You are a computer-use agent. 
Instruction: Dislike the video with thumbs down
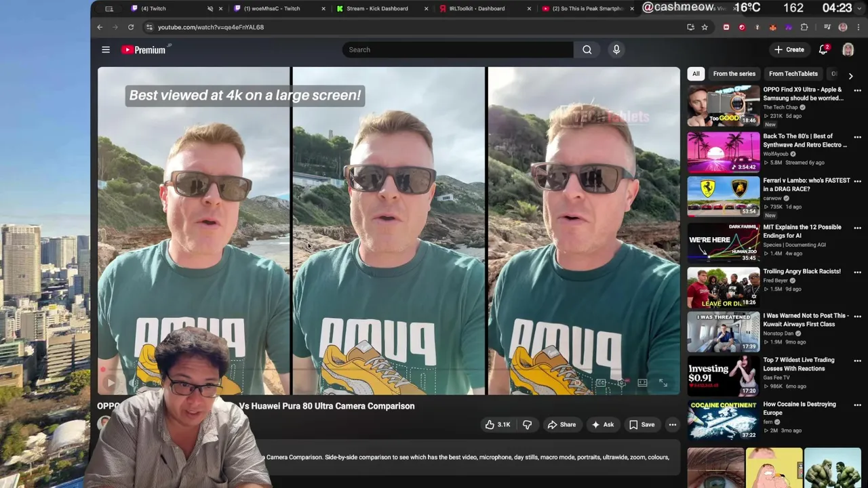click(527, 425)
